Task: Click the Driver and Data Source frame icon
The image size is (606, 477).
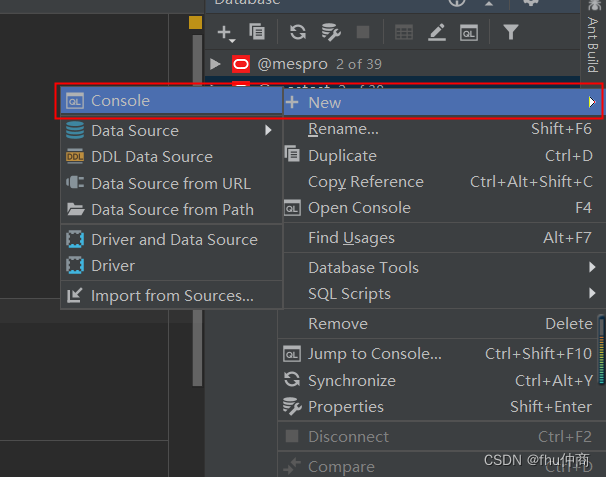Action: (x=75, y=239)
